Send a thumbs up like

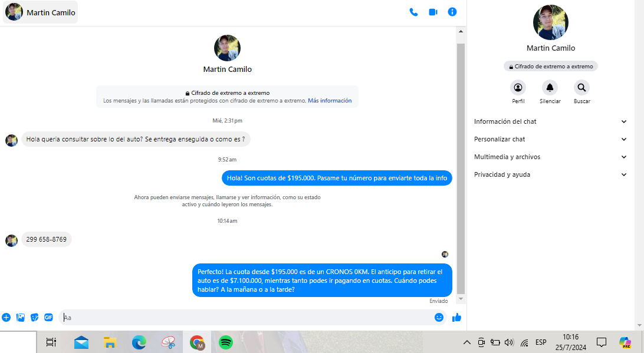[456, 317]
